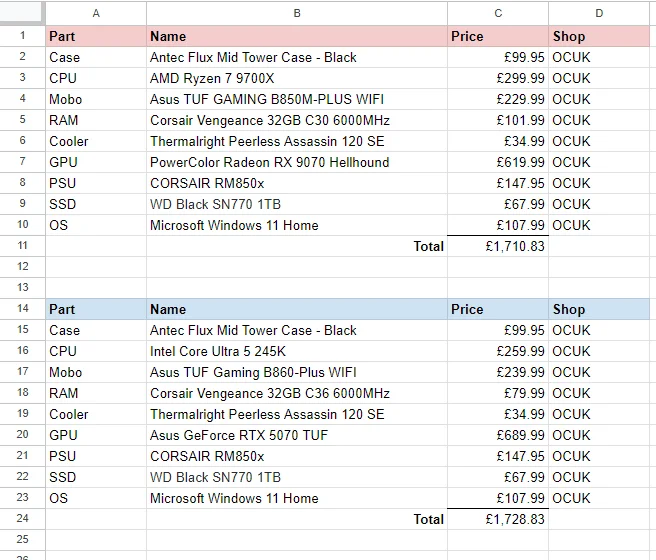656x560 pixels.
Task: Select row 24 header
Action: (x=23, y=519)
